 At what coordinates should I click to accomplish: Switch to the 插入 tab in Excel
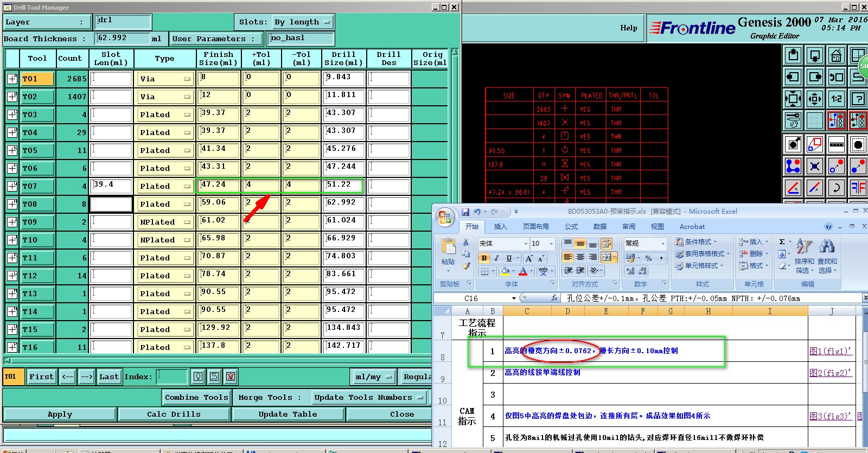(500, 227)
